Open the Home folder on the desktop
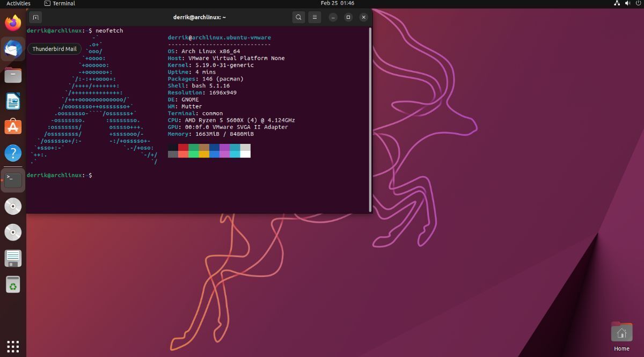Viewport: 644px width, 357px height. [621, 337]
